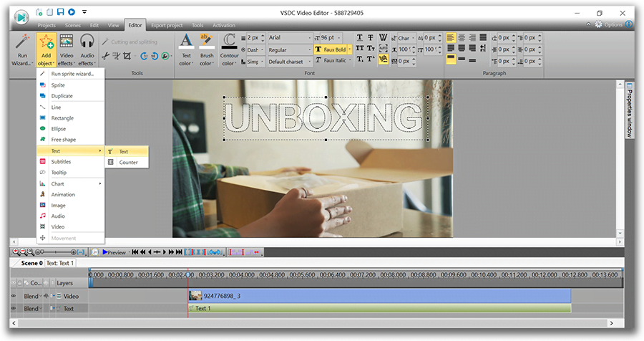This screenshot has width=644, height=341.
Task: Align paragraph text center
Action: [462, 37]
